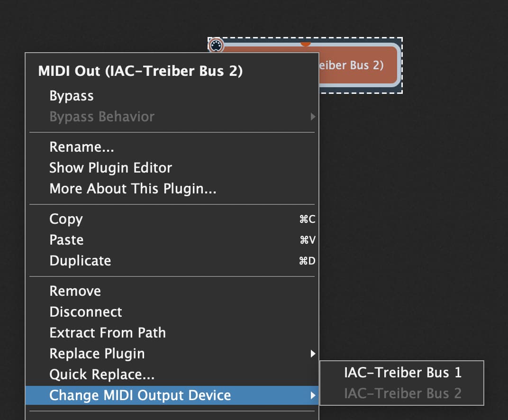This screenshot has height=420, width=508.
Task: Choose Extract From Path
Action: coord(108,333)
